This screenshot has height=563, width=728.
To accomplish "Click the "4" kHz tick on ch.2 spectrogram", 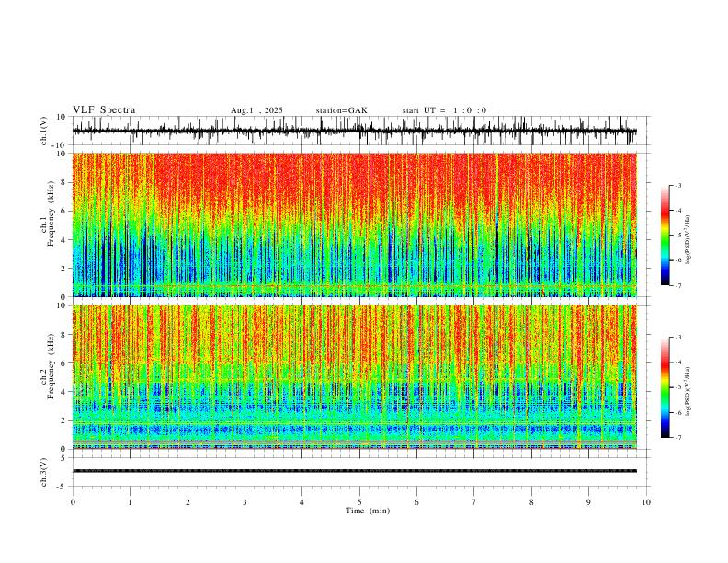I will (64, 392).
